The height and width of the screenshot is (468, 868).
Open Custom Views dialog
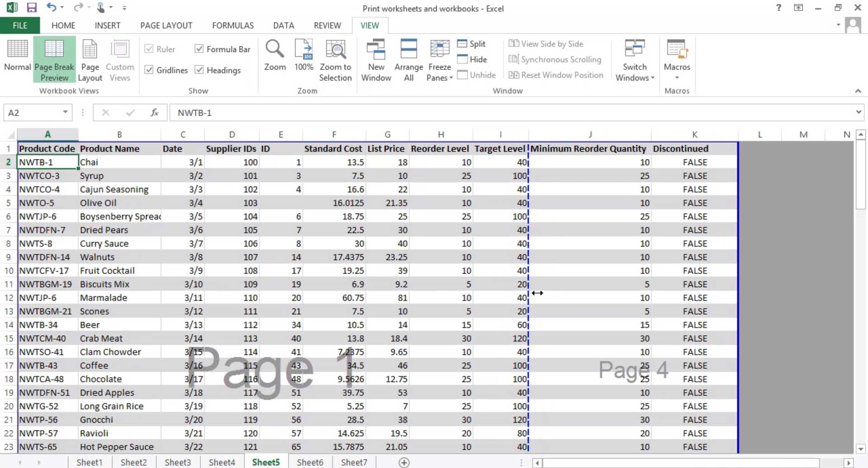coord(120,60)
